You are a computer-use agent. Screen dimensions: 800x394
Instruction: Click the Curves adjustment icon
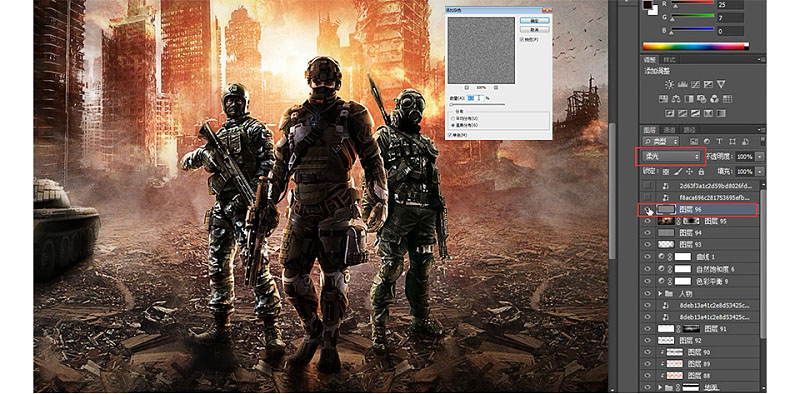[x=695, y=85]
